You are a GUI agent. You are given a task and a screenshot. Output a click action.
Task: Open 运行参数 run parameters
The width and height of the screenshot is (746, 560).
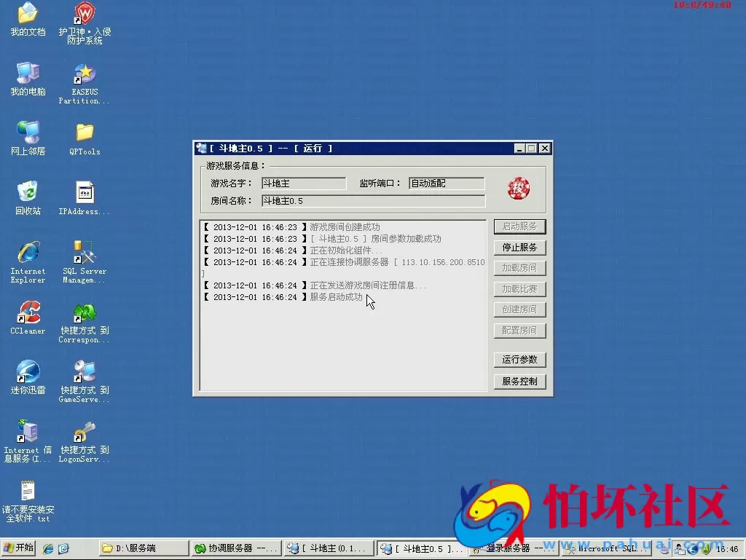point(519,360)
